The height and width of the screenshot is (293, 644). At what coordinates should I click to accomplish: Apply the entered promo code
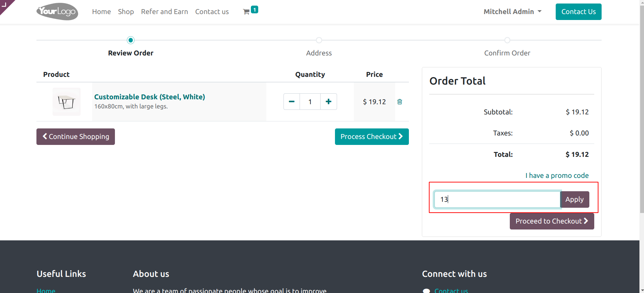574,199
